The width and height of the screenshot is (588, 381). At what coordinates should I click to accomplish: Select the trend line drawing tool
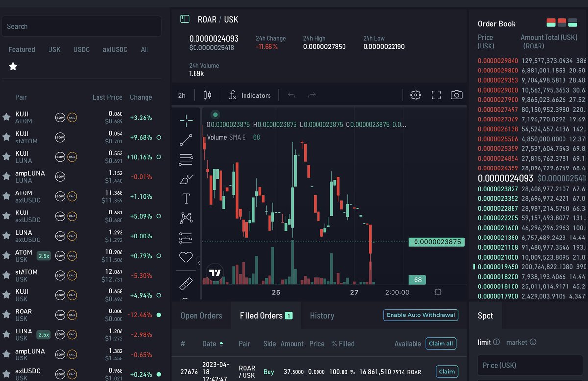click(186, 140)
